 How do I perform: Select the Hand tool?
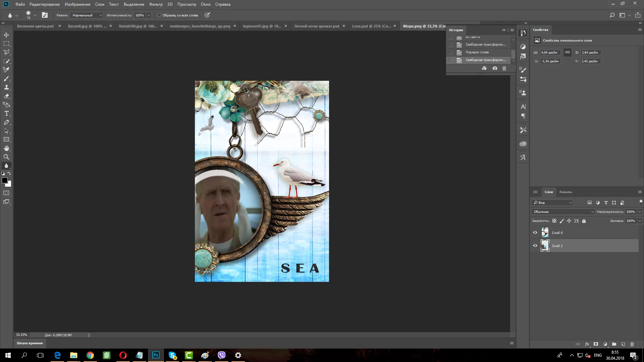6,148
